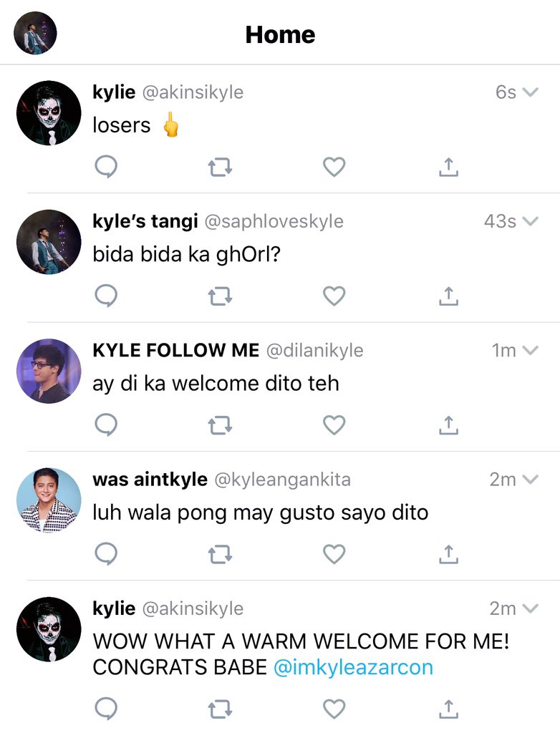
Task: Retweet kylie's "losers" tweet
Action: tap(220, 168)
